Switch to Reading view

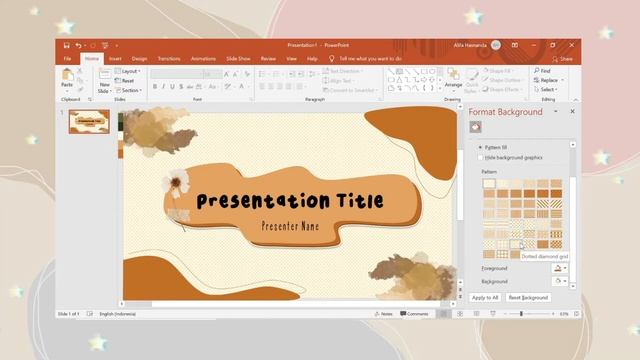(476, 314)
